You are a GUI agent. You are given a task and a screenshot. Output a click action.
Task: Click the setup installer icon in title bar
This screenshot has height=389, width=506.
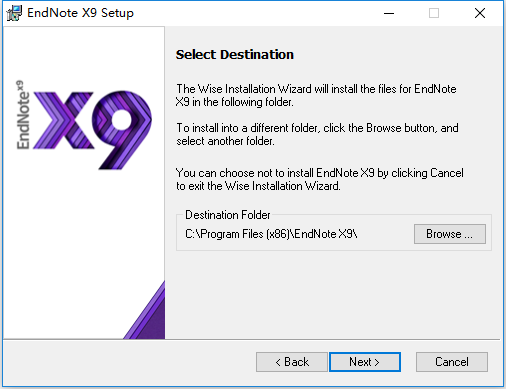point(14,13)
